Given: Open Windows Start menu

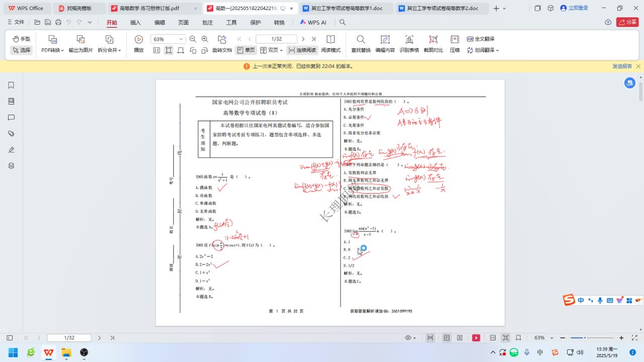Looking at the screenshot, I should [x=13, y=352].
